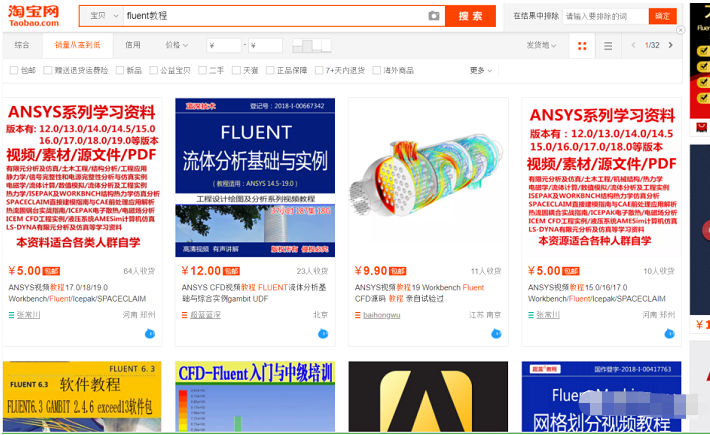Image resolution: width=710 pixels, height=435 pixels.
Task: Click the 11人收货 text
Action: click(x=486, y=271)
